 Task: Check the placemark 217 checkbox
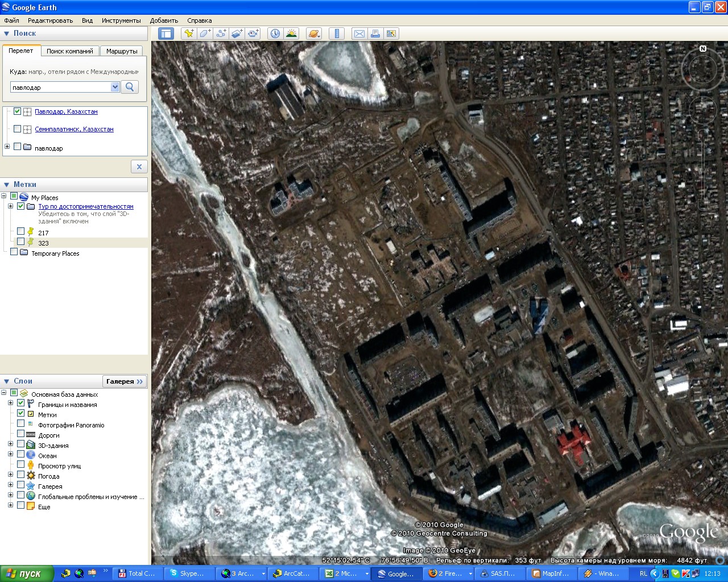tap(20, 232)
